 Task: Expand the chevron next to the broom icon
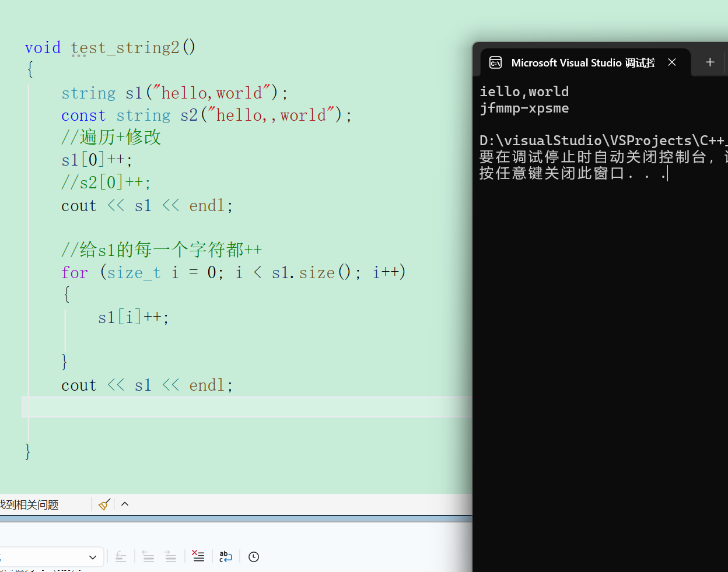[125, 504]
